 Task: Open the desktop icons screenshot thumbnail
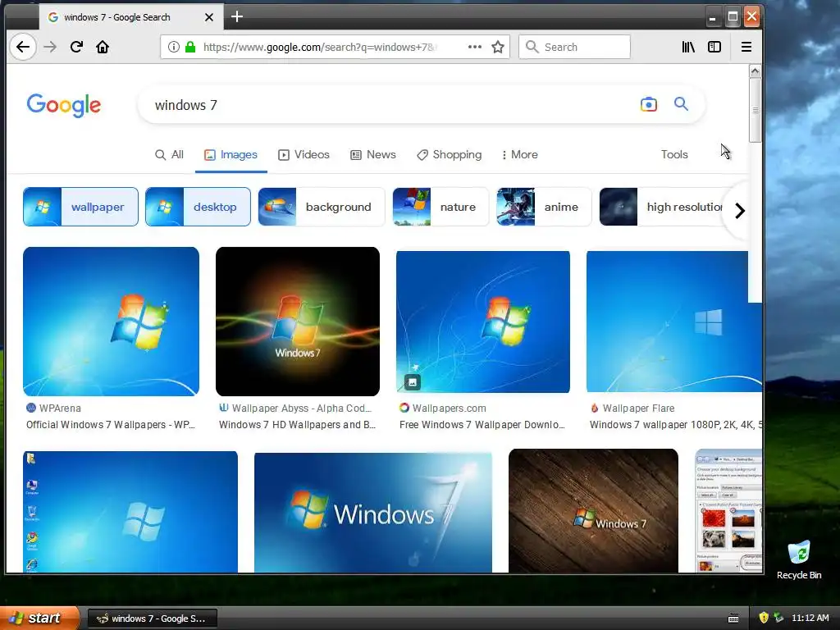tap(130, 512)
